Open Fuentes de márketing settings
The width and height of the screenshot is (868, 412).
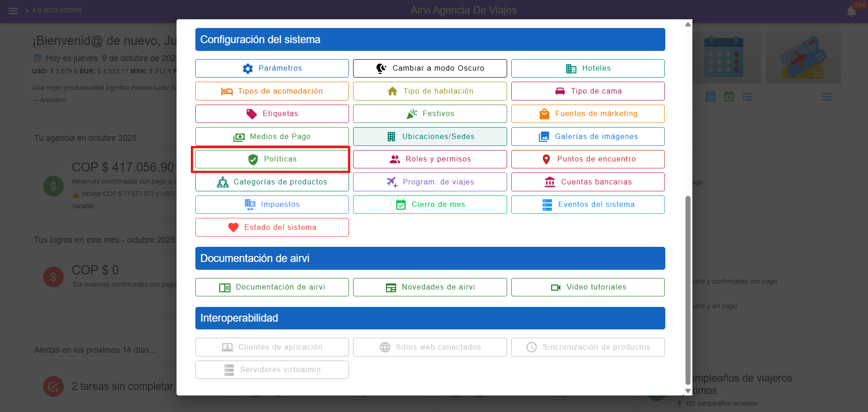(x=587, y=114)
